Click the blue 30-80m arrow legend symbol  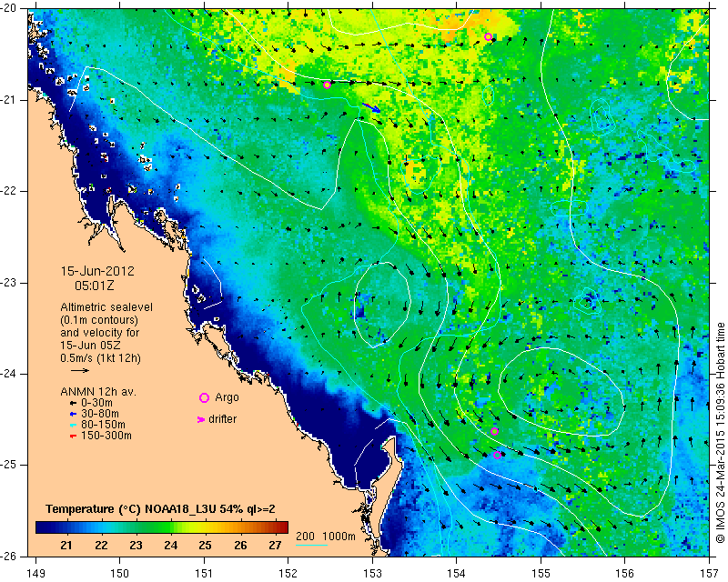pos(73,414)
